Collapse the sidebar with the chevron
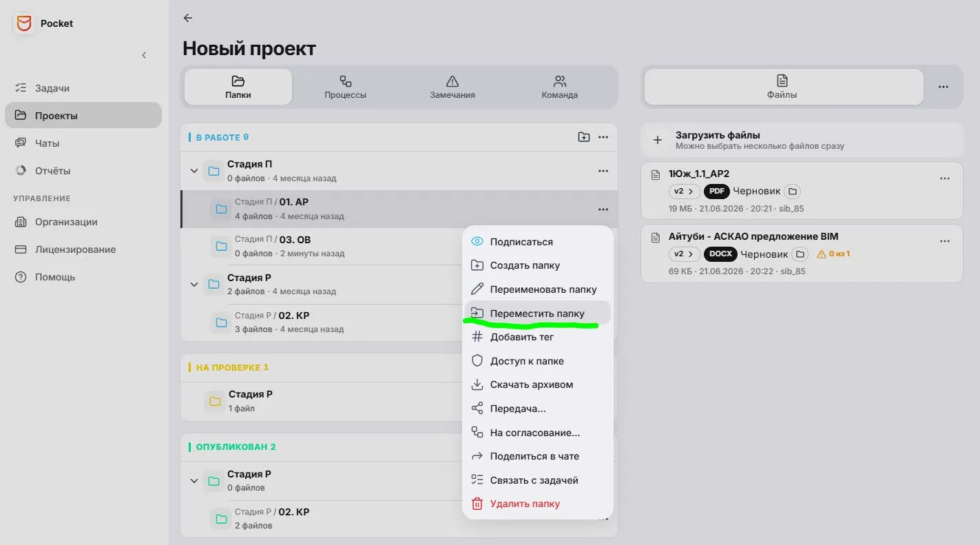The image size is (980, 545). [144, 55]
